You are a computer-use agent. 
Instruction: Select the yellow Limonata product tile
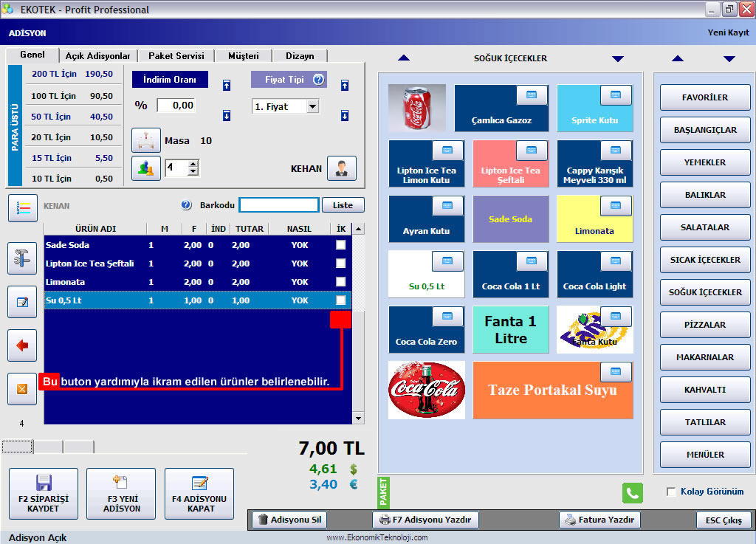(x=594, y=218)
